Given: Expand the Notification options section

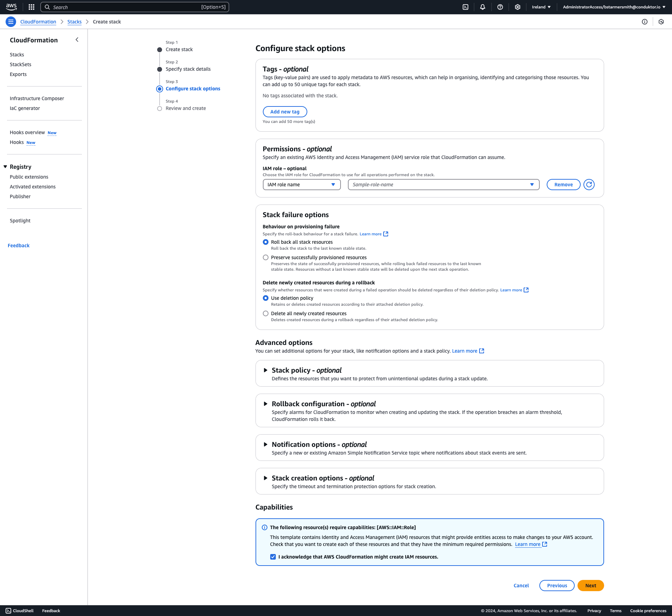Looking at the screenshot, I should (266, 444).
